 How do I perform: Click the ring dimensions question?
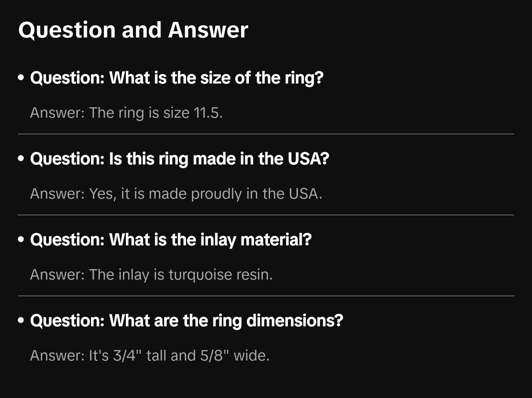click(x=186, y=320)
